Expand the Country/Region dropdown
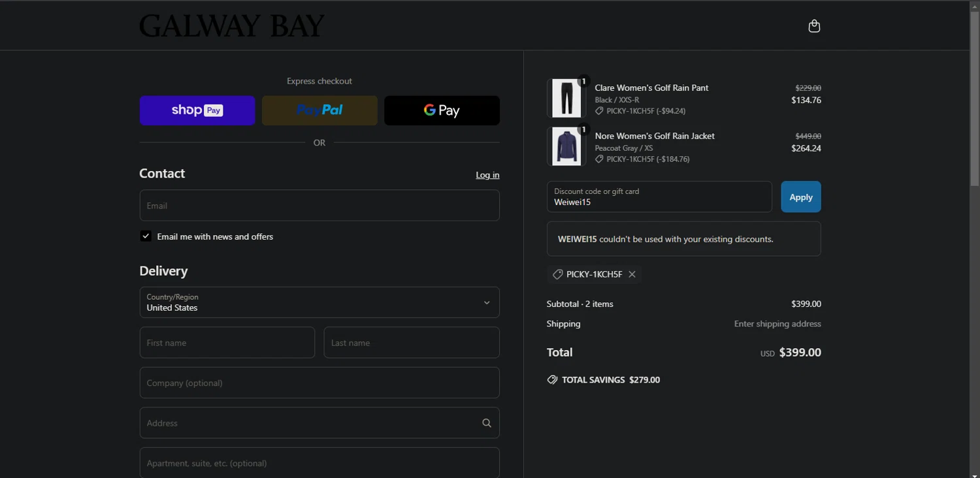980x478 pixels. (x=319, y=302)
